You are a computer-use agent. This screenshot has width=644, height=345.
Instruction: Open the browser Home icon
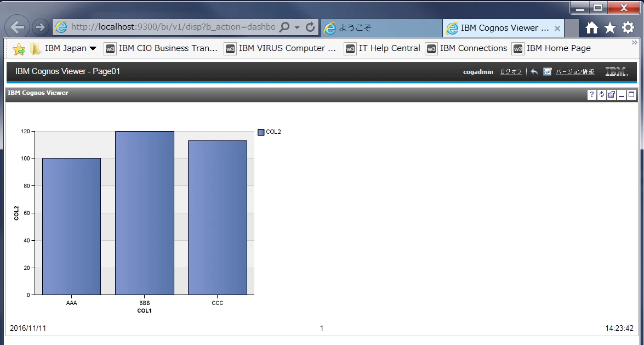pyautogui.click(x=592, y=27)
